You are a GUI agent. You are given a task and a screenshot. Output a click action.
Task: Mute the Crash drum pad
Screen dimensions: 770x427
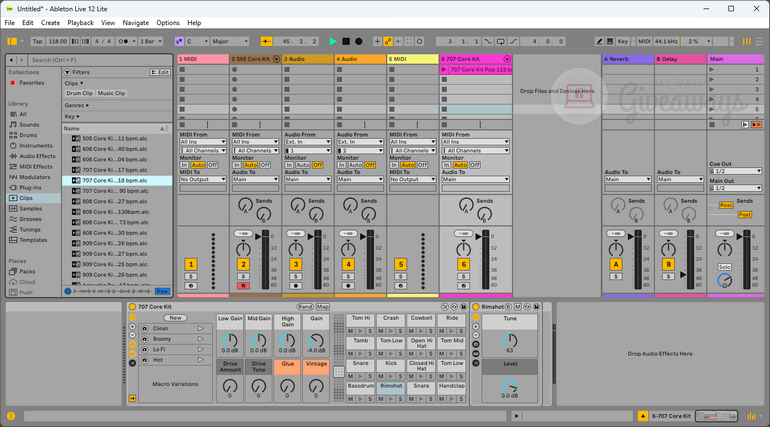coord(381,331)
